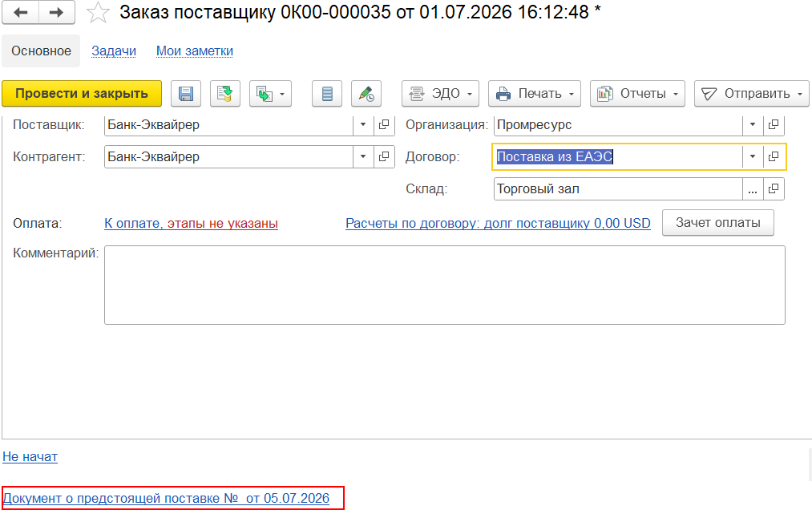Open the Склад record with open icon

pos(774,189)
